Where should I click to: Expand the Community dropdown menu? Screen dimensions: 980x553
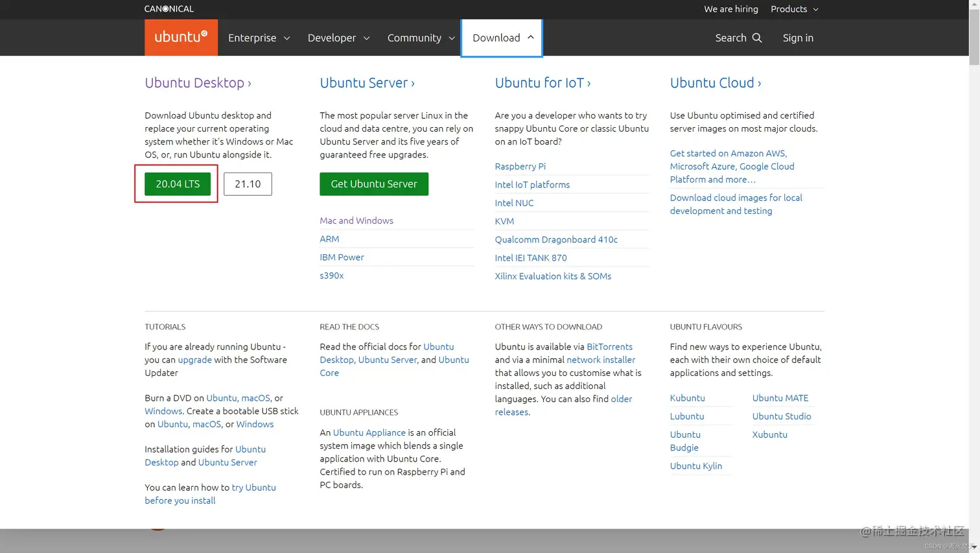(421, 38)
